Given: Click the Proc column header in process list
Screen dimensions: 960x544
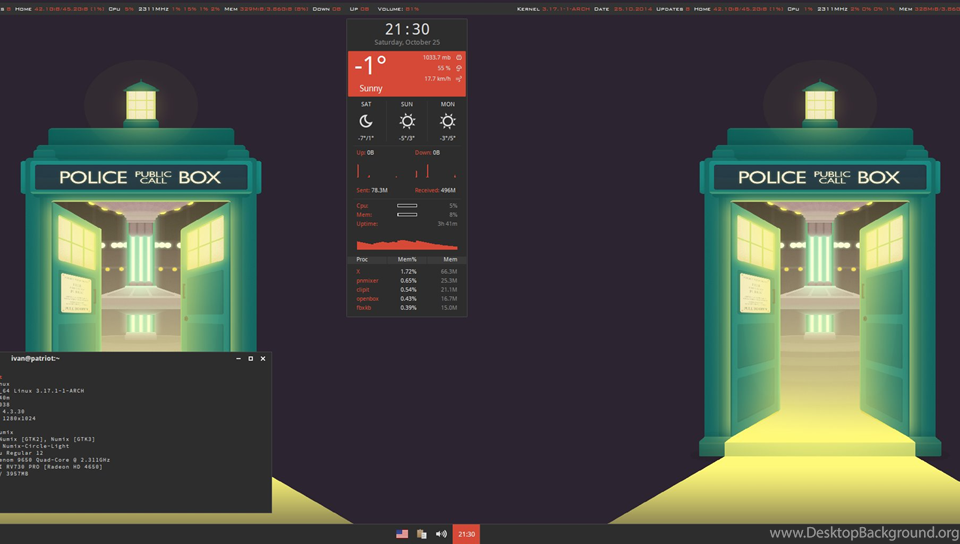Looking at the screenshot, I should 362,259.
